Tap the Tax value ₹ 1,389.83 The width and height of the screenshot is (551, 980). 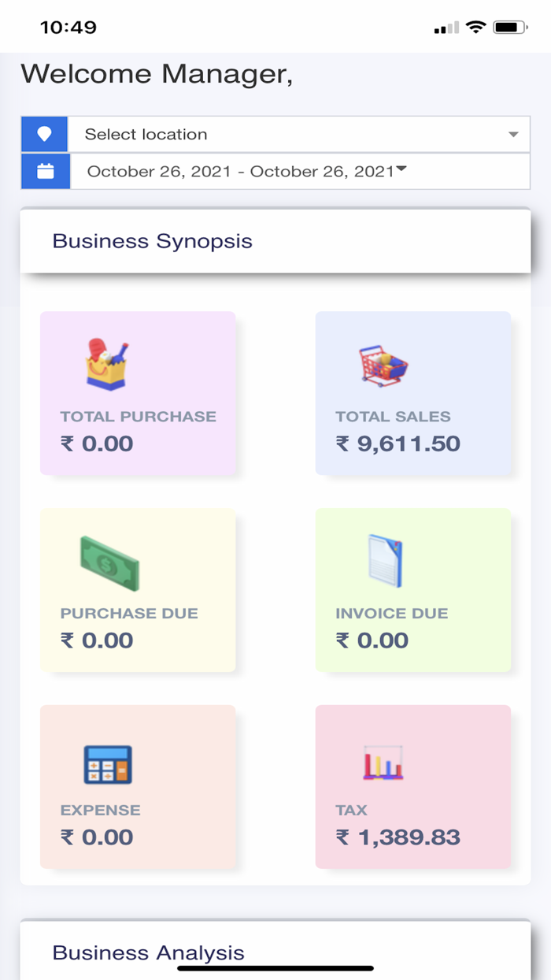pyautogui.click(x=398, y=837)
